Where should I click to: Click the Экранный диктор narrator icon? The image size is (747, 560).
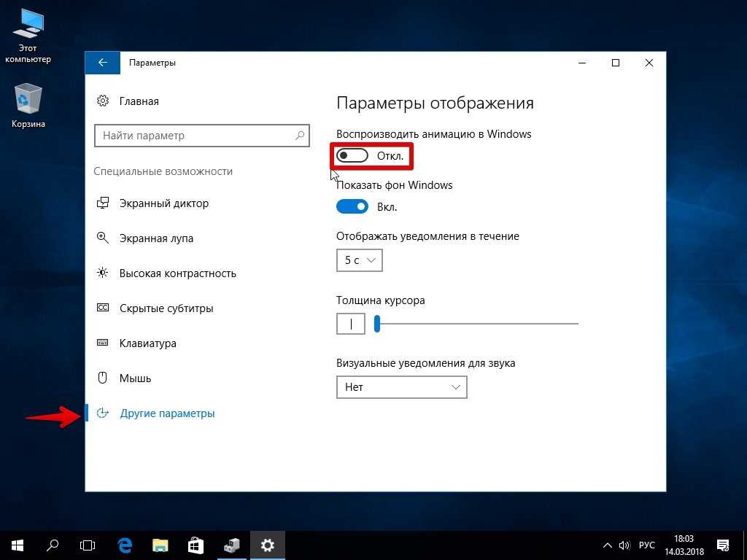(103, 203)
